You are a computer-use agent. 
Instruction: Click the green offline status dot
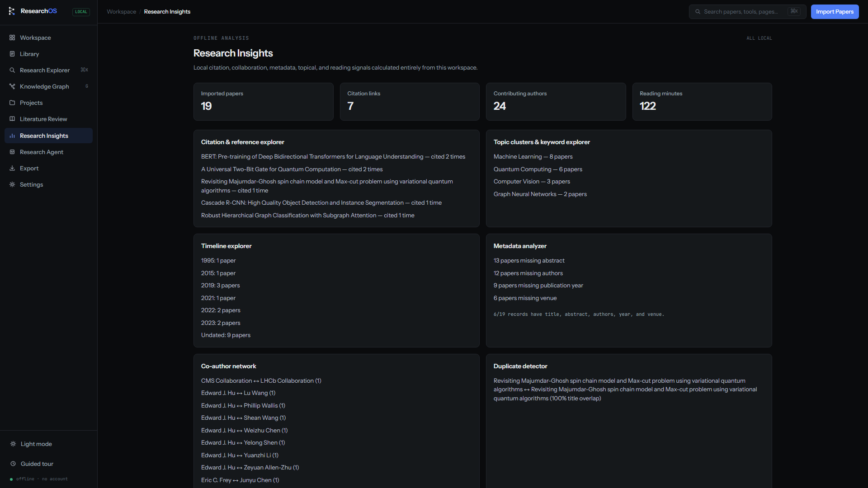(11, 479)
